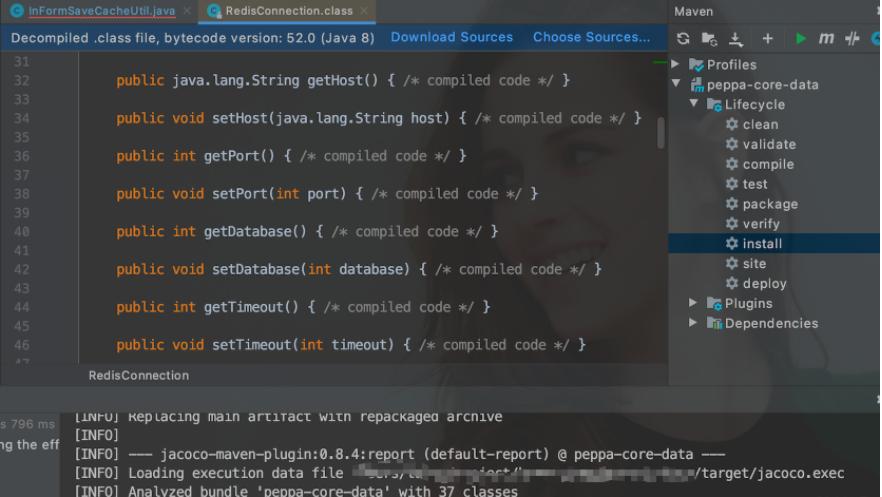Select the clean lifecycle goal
This screenshot has height=497, width=882.
pos(760,124)
